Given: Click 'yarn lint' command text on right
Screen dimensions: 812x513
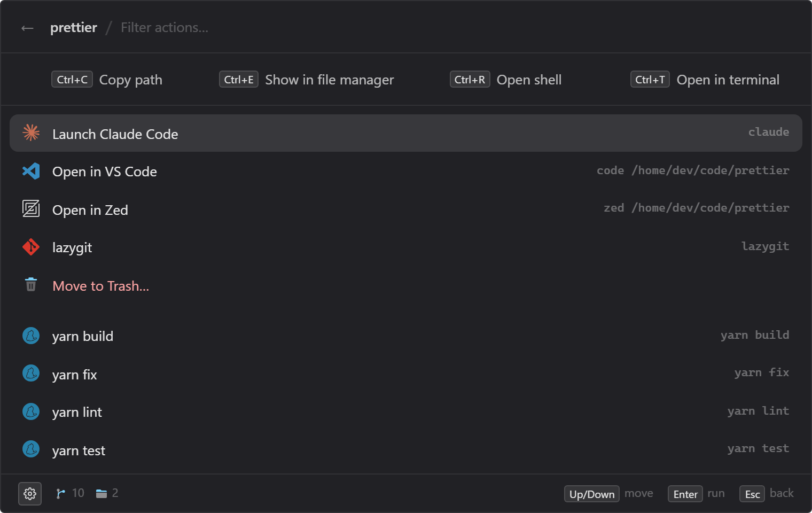Looking at the screenshot, I should pyautogui.click(x=758, y=411).
